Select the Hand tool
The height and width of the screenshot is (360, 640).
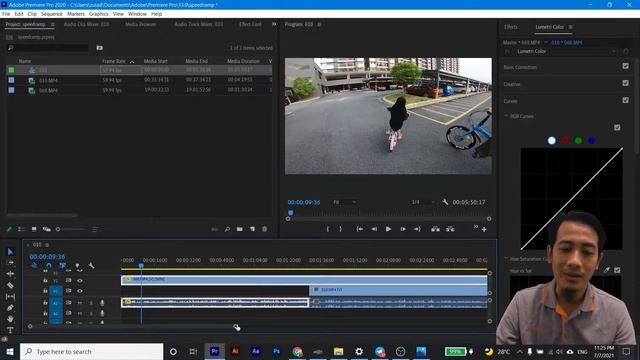point(10,319)
